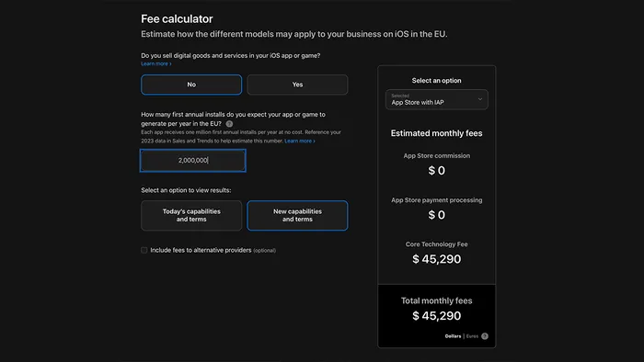The height and width of the screenshot is (362, 644).
Task: Click the Estimated monthly fees heading
Action: (437, 133)
